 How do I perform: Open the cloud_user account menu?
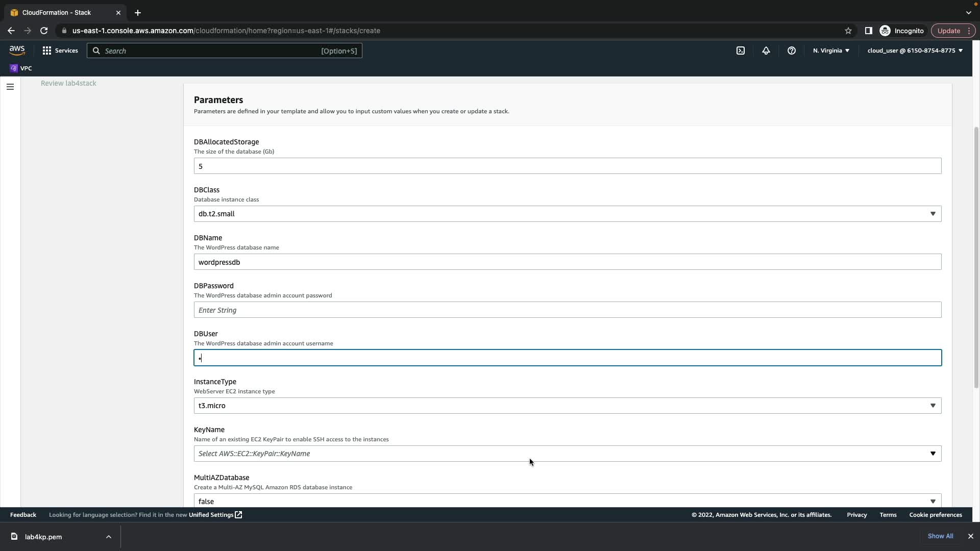914,51
